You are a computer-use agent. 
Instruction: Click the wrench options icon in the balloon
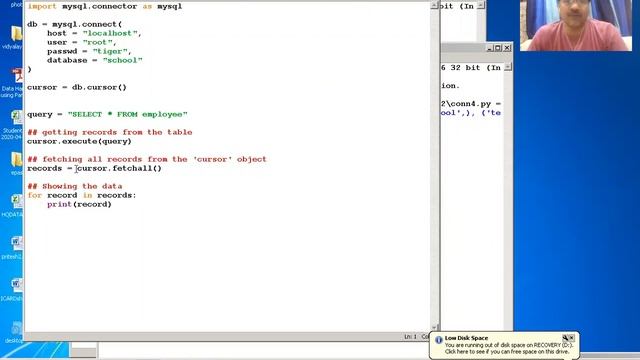click(x=565, y=338)
